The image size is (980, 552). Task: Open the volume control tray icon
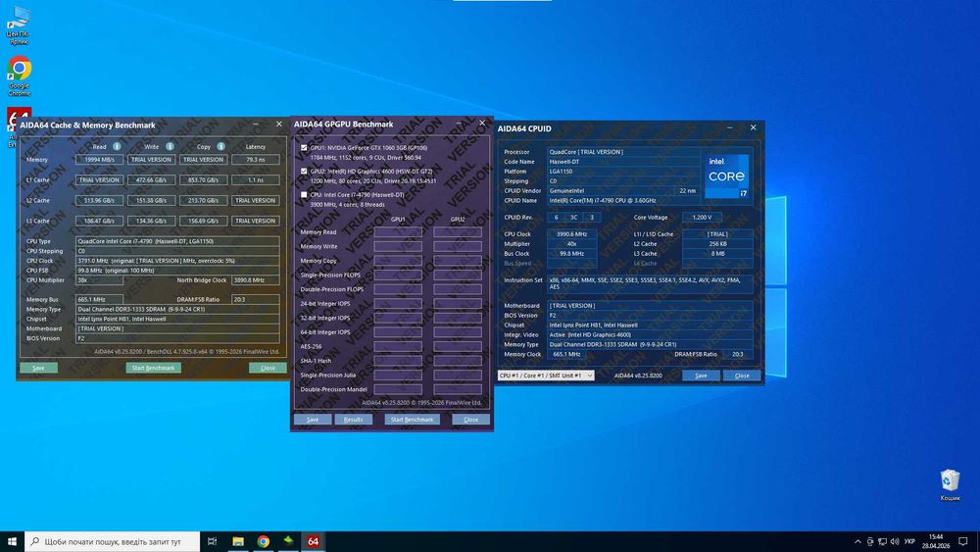click(x=895, y=541)
